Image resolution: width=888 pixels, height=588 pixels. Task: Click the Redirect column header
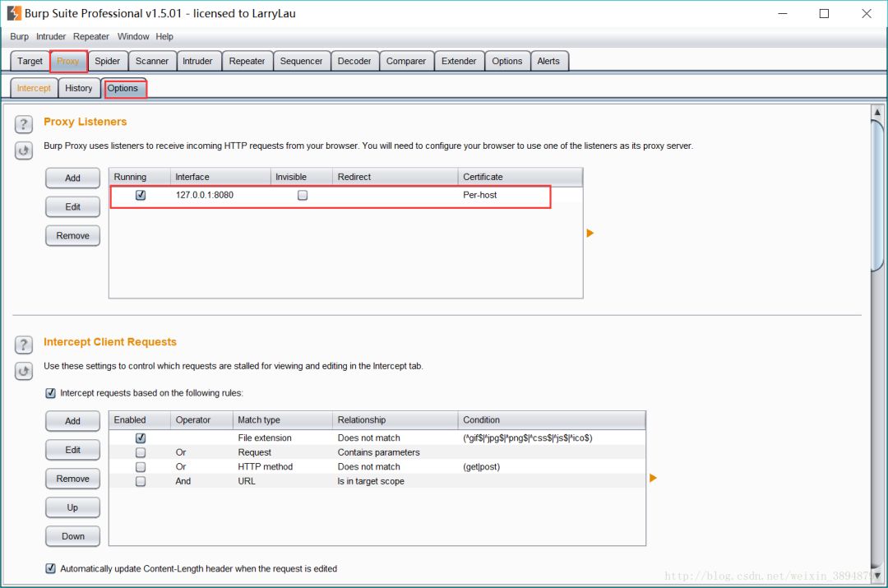pyautogui.click(x=395, y=177)
